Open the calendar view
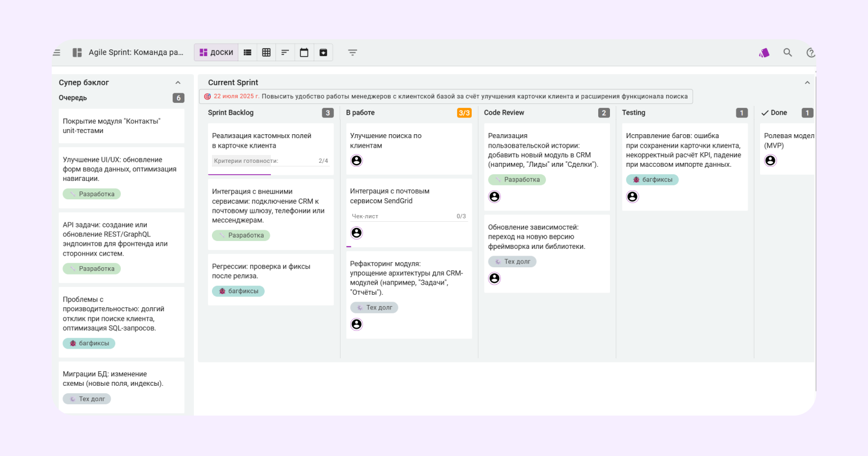 [x=304, y=53]
